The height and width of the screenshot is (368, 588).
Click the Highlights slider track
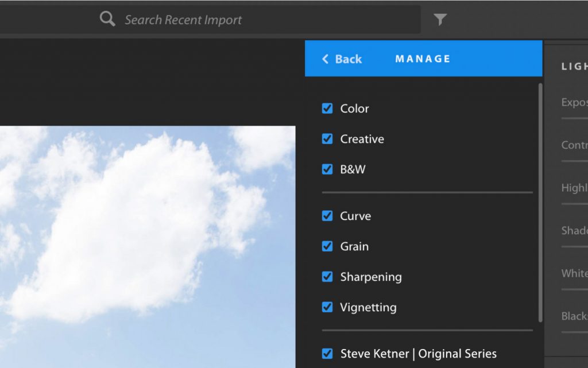(574, 204)
